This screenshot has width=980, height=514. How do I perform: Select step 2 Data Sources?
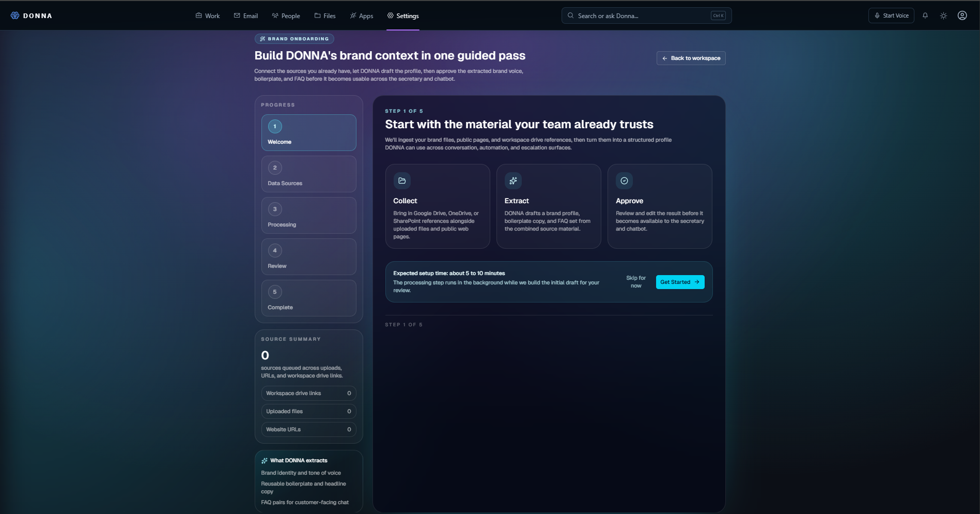308,174
